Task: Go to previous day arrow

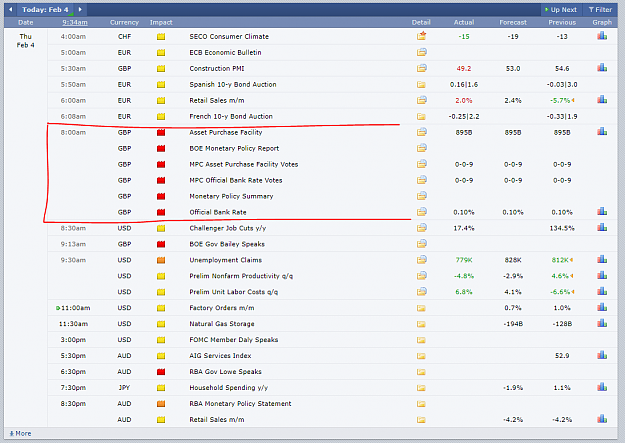Action: [11, 9]
